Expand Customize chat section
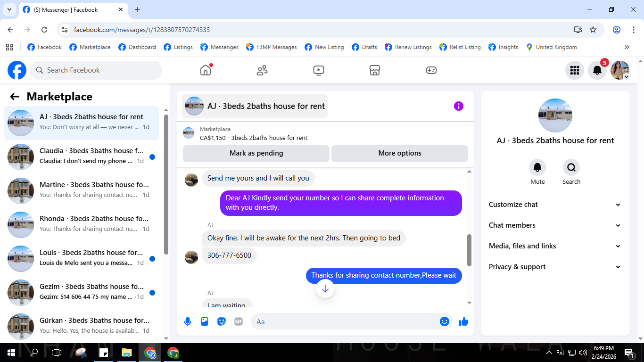The height and width of the screenshot is (362, 644). point(555,205)
